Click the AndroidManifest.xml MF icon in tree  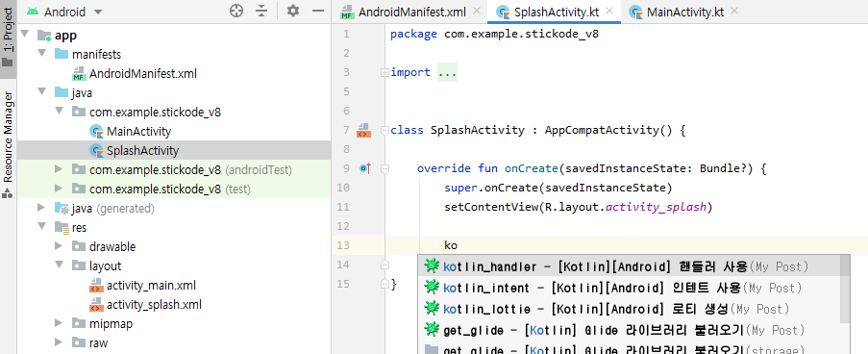[79, 74]
